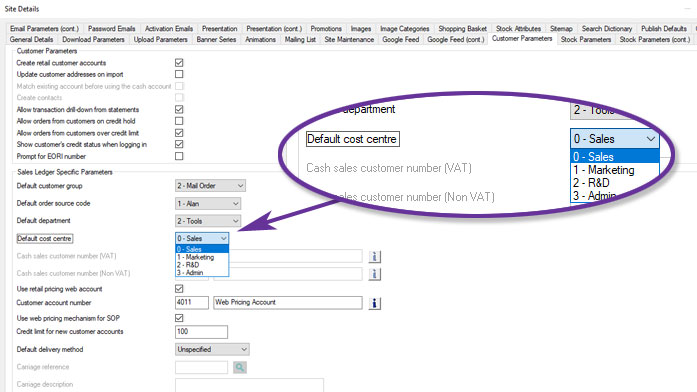Switch to Password Emails tab
697x392 pixels.
tap(112, 28)
